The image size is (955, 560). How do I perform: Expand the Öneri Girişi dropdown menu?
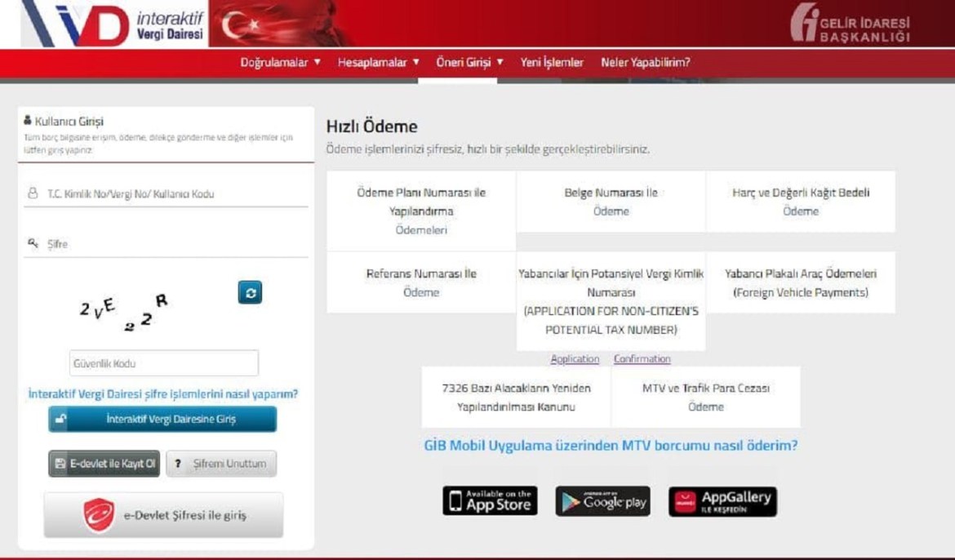(x=469, y=62)
